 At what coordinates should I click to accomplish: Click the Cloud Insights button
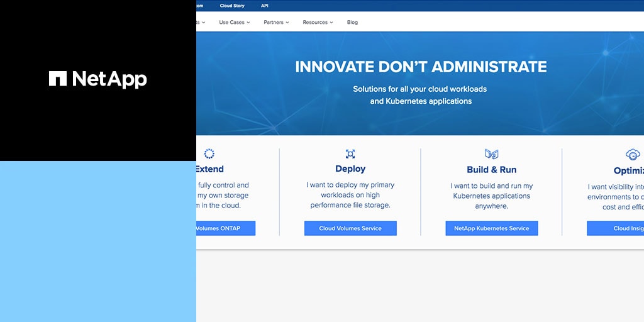[615, 228]
